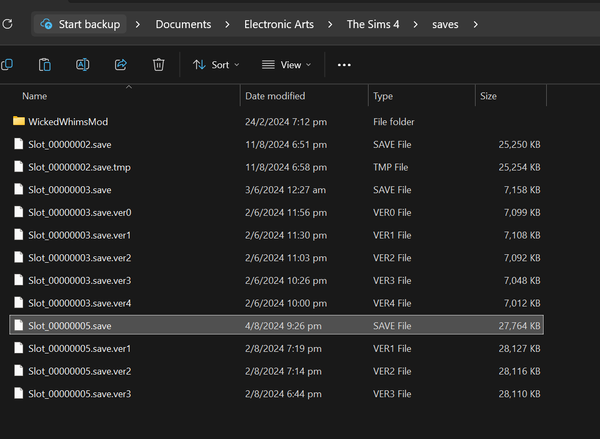Click the size 7,012 KB cell
The height and width of the screenshot is (439, 600).
click(x=522, y=303)
